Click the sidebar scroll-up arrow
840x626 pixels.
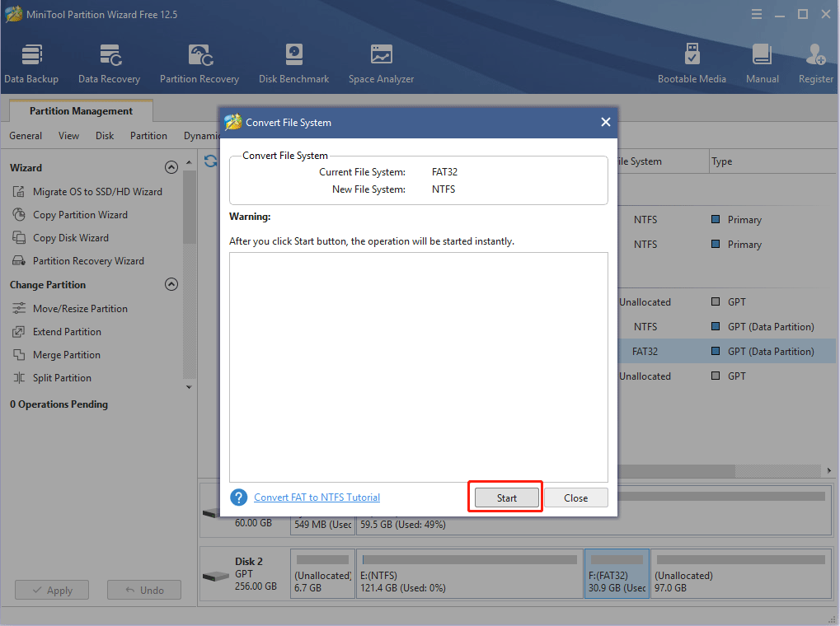point(189,161)
